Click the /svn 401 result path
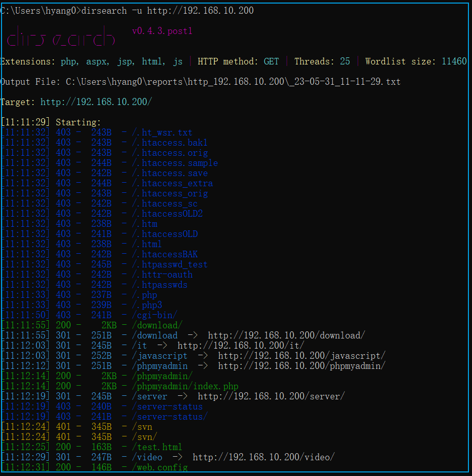Image resolution: width=472 pixels, height=476 pixels. (x=142, y=426)
